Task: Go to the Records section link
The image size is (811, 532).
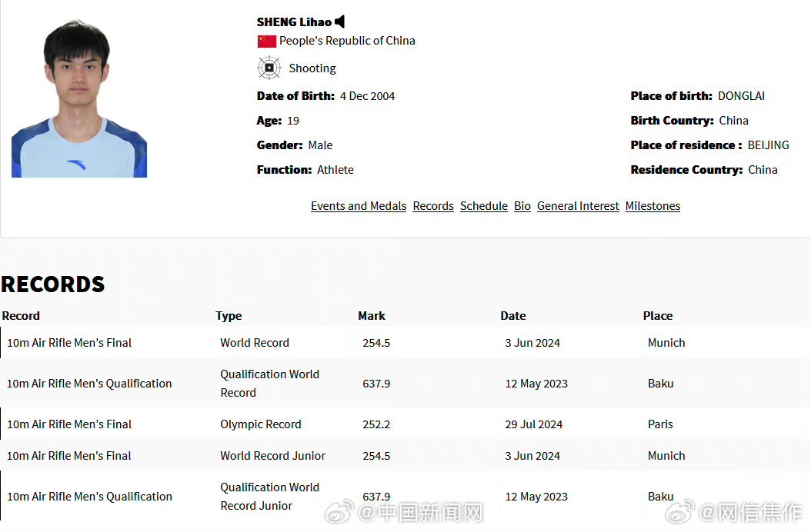Action: pyautogui.click(x=433, y=206)
